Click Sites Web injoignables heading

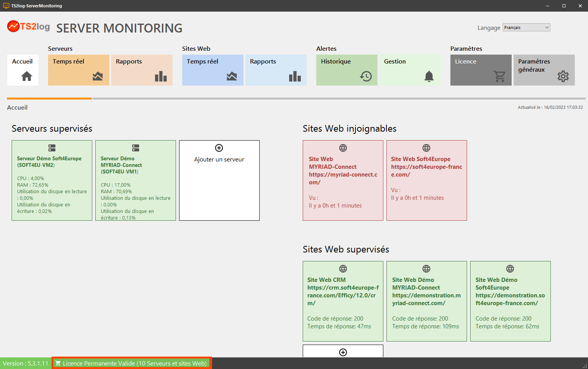click(x=350, y=129)
